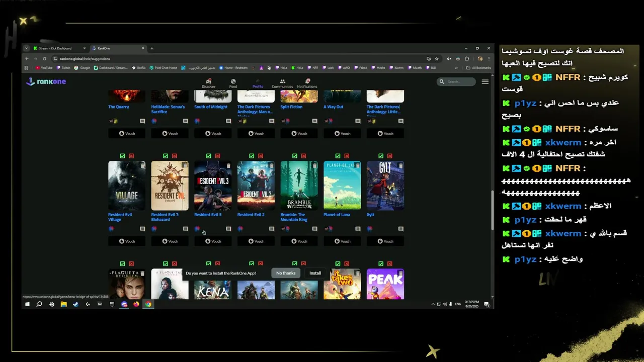Open comments icon for Split Fiction
Viewport: 644px width, 362px height.
click(314, 121)
